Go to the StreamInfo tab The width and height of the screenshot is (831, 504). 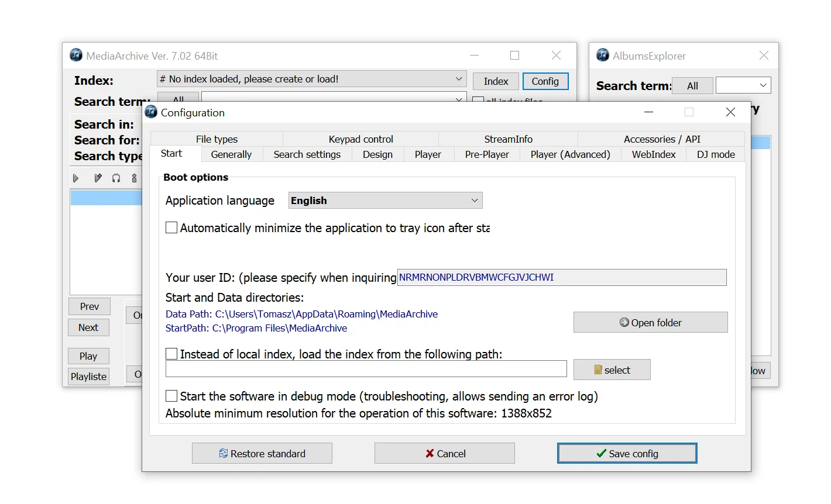coord(508,139)
